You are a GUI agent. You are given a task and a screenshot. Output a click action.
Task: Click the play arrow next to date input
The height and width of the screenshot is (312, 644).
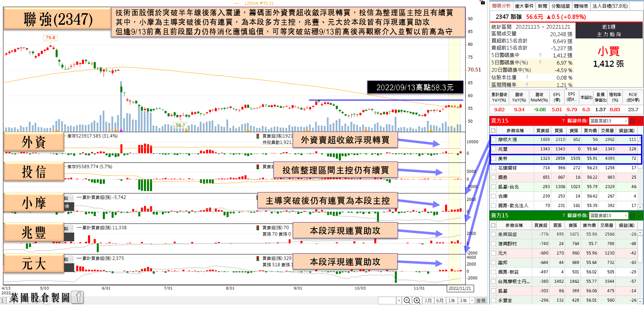(x=399, y=300)
